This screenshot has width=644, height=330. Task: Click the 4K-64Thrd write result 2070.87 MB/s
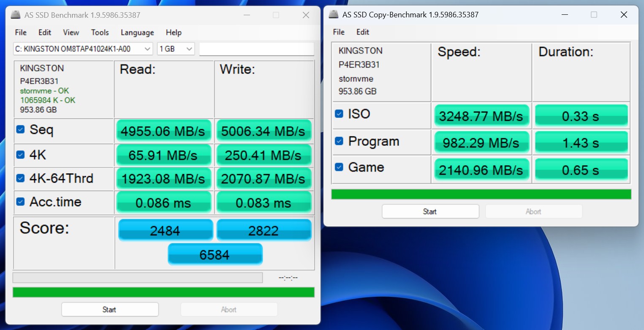pos(264,179)
